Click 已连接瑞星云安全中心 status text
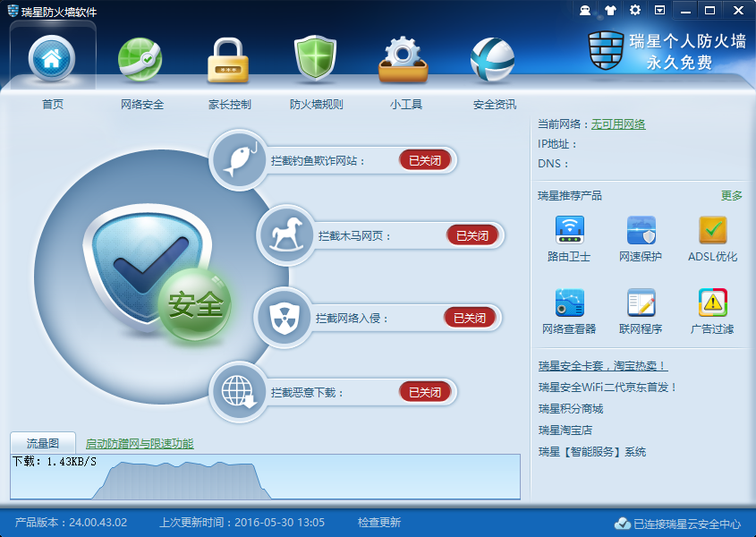This screenshot has height=537, width=756. (687, 524)
